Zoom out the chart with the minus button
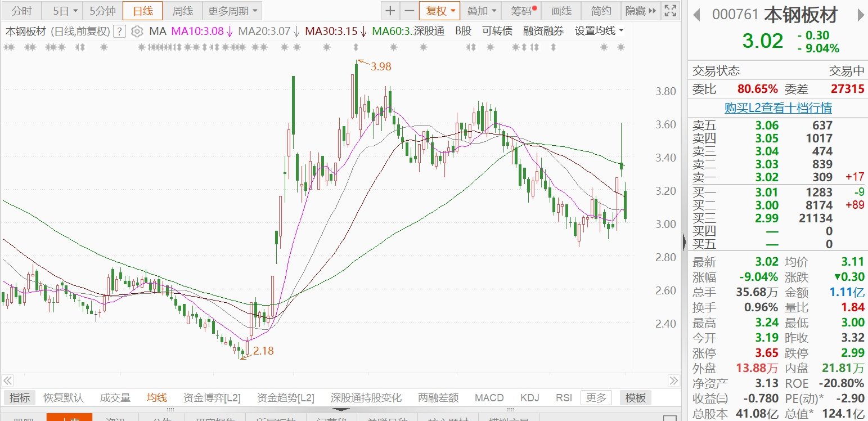Viewport: 868px width, 421px height. [409, 11]
